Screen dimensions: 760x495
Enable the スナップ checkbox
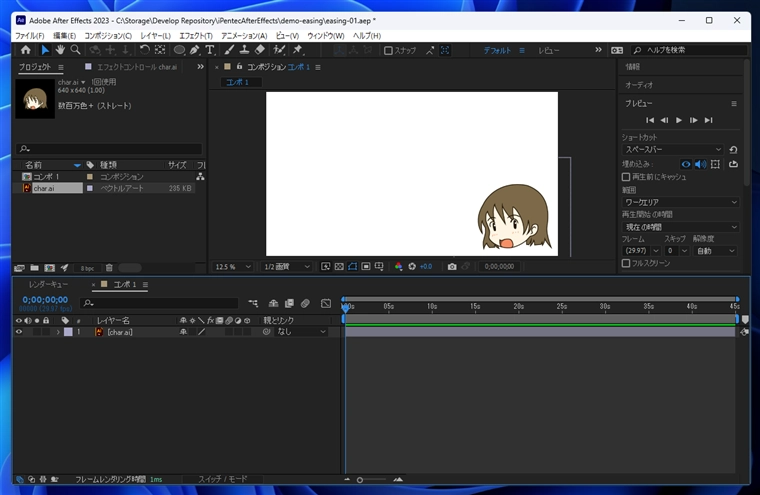(388, 50)
